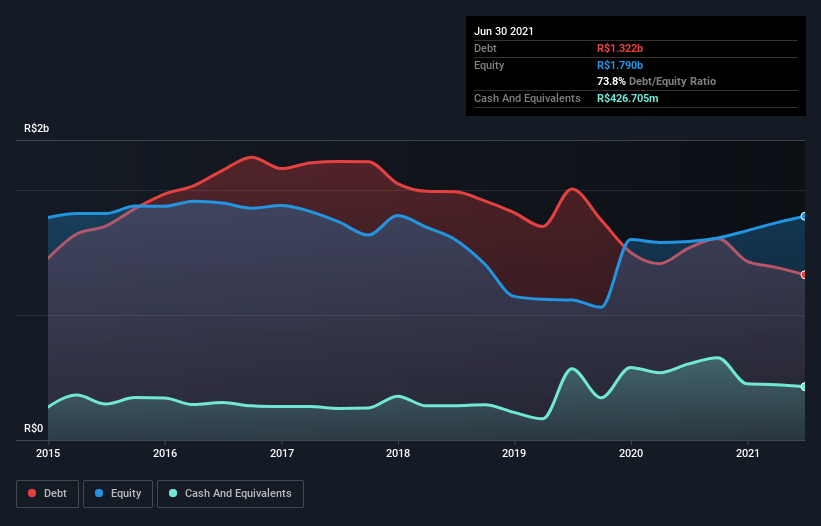Viewport: 821px width, 526px height.
Task: Select the 2017 x-axis label
Action: pyautogui.click(x=282, y=453)
